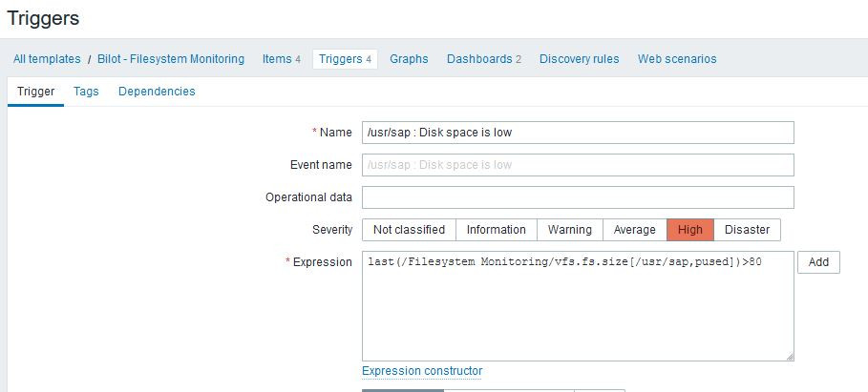Open Bilot - Filesystem Monitoring template link
The height and width of the screenshot is (392, 868).
click(x=171, y=59)
